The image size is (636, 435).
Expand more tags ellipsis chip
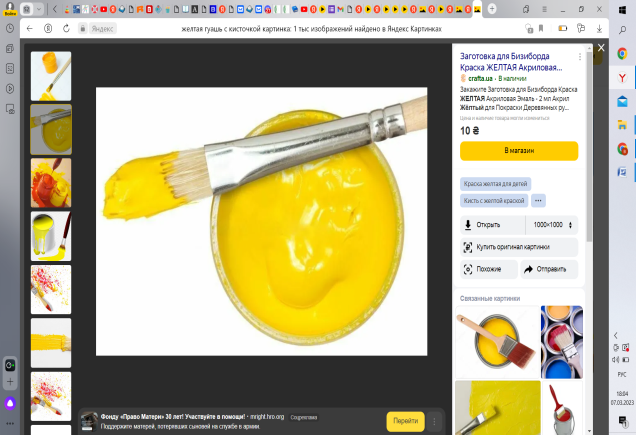pyautogui.click(x=538, y=200)
